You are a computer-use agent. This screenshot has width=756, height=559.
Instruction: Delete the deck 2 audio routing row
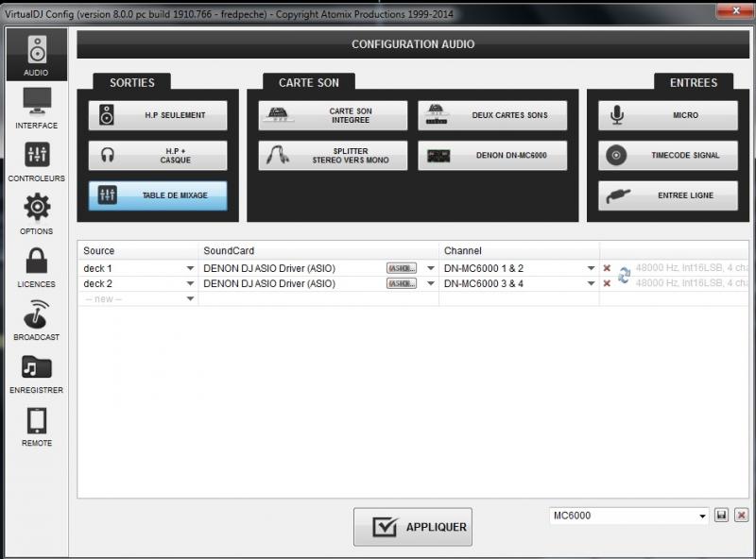tap(607, 283)
